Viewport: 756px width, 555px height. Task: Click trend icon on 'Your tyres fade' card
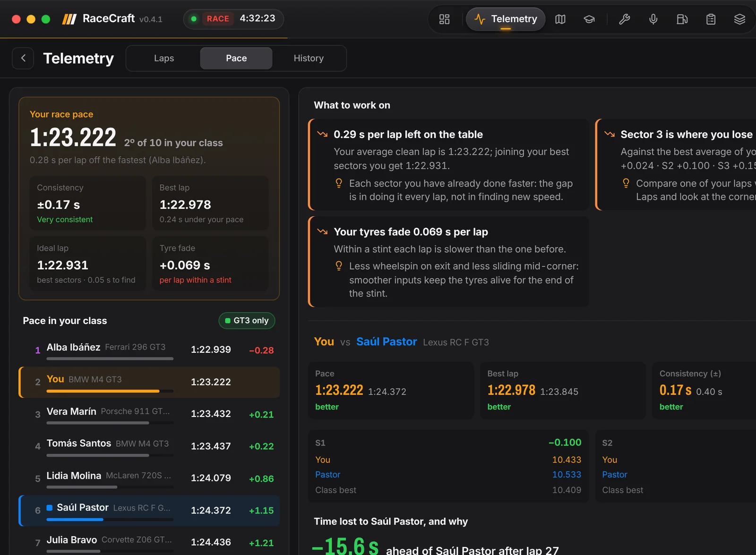pos(323,232)
